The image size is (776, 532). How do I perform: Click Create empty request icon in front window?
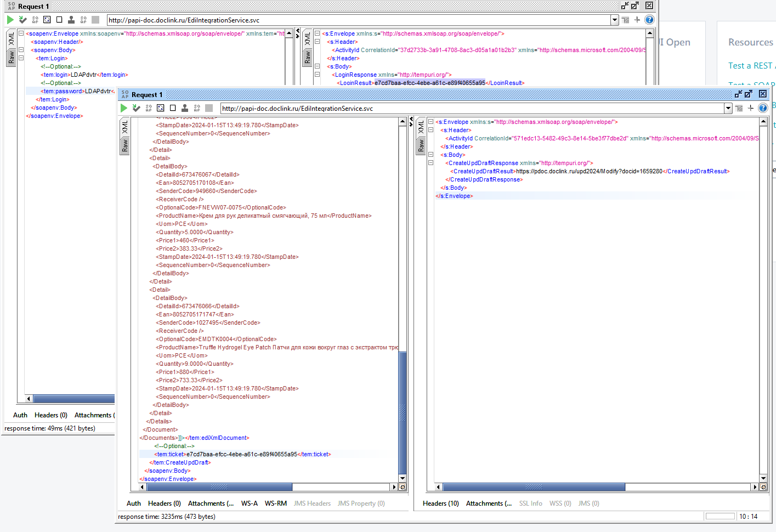173,108
